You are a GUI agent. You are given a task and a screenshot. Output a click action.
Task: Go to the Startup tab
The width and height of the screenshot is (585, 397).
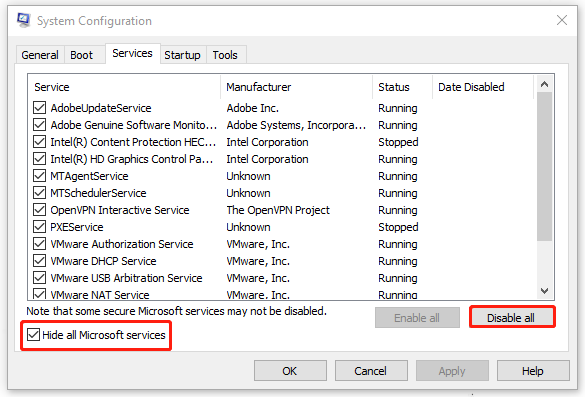[x=182, y=55]
